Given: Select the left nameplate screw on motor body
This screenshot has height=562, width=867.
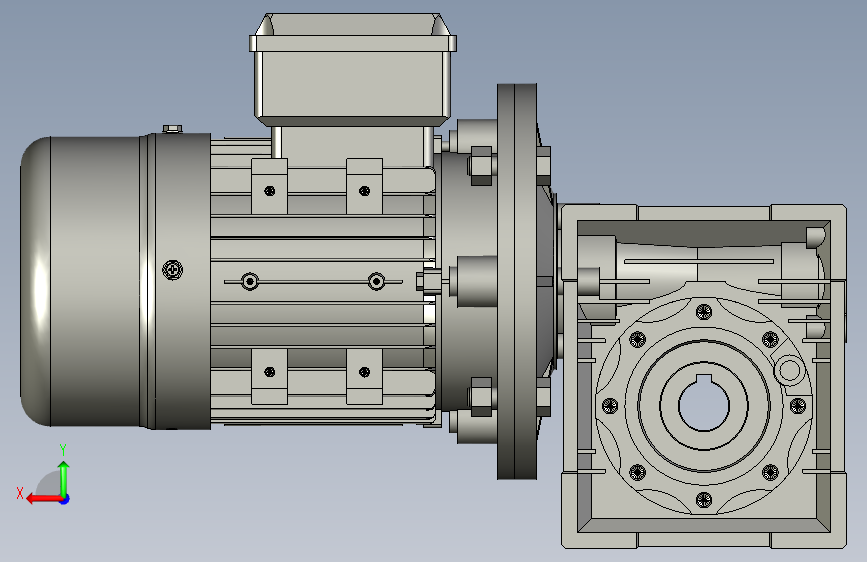Looking at the screenshot, I should point(250,282).
